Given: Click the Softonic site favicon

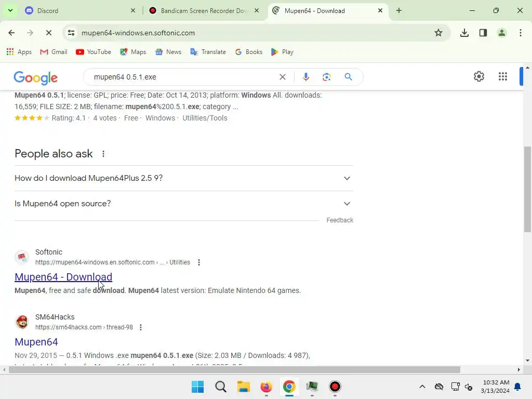Looking at the screenshot, I should pyautogui.click(x=22, y=257).
